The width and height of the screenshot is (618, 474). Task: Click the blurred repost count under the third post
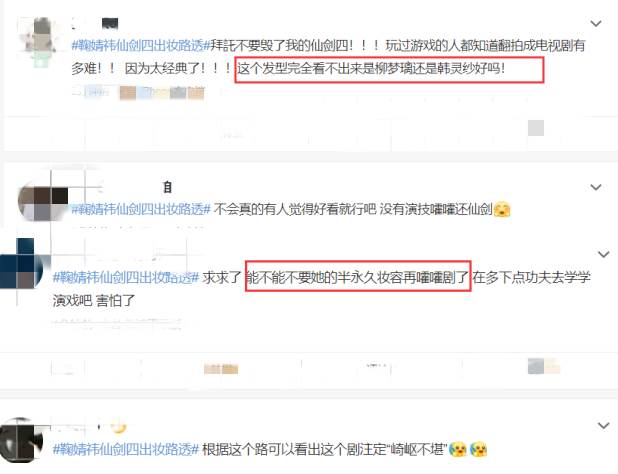221,369
